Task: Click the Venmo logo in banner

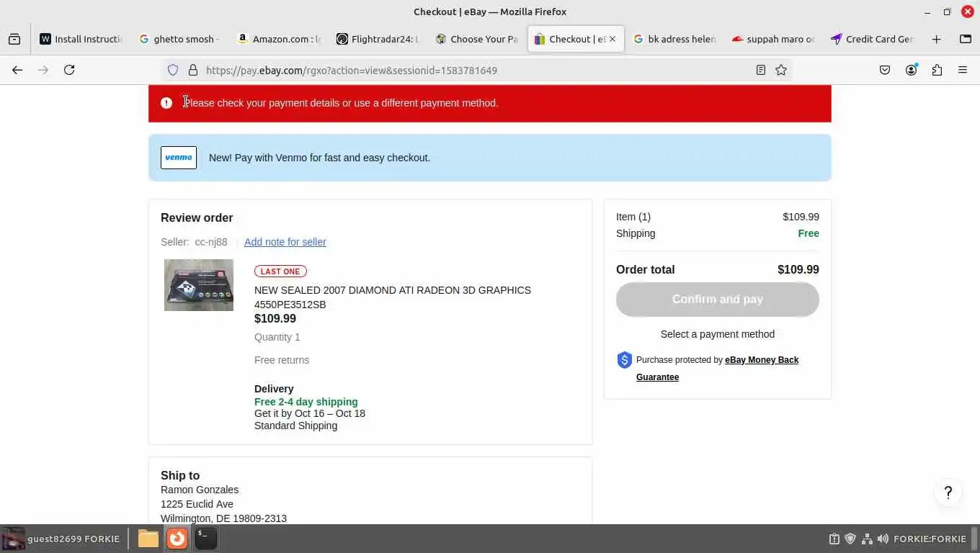Action: 179,157
